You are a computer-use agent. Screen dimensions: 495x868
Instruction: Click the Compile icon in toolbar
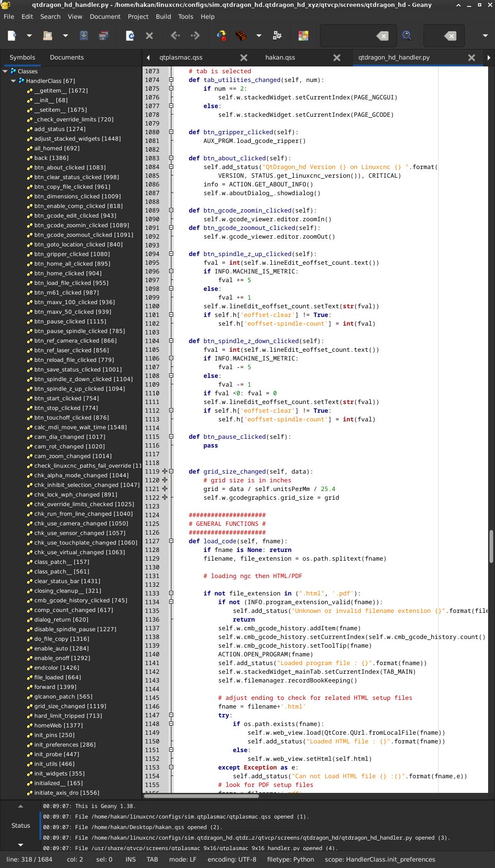(221, 36)
